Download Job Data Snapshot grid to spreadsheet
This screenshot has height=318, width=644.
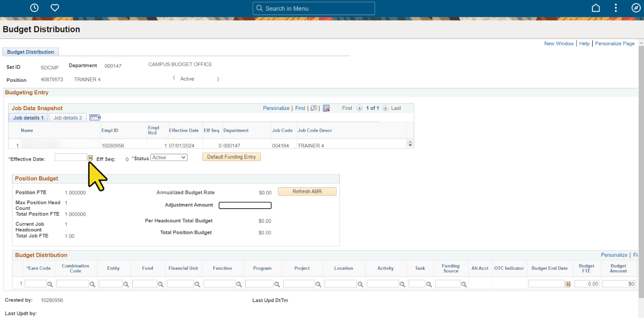click(x=326, y=109)
